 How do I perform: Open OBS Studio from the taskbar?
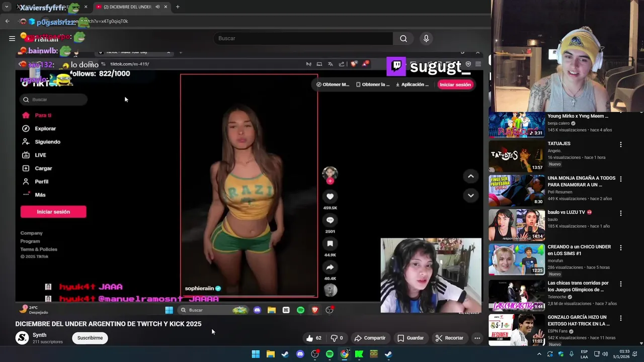point(315,354)
